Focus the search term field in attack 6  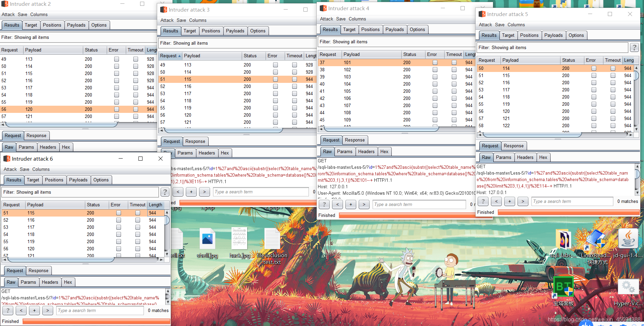point(100,310)
